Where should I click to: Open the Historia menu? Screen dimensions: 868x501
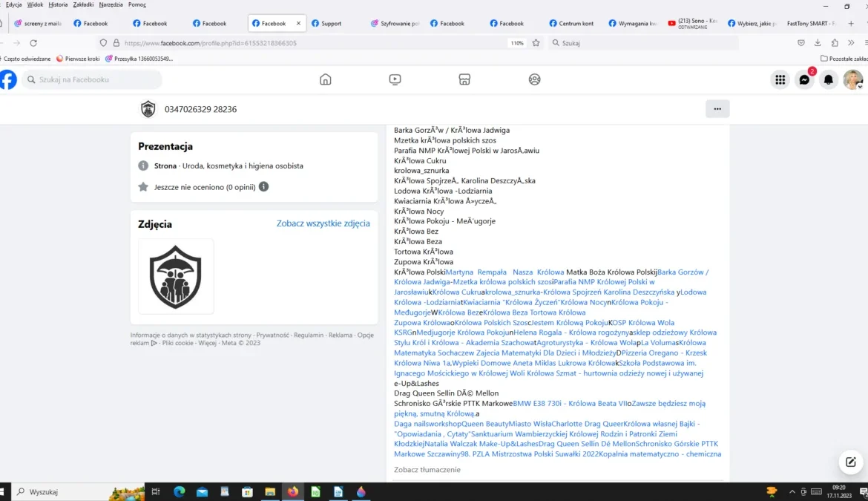58,4
